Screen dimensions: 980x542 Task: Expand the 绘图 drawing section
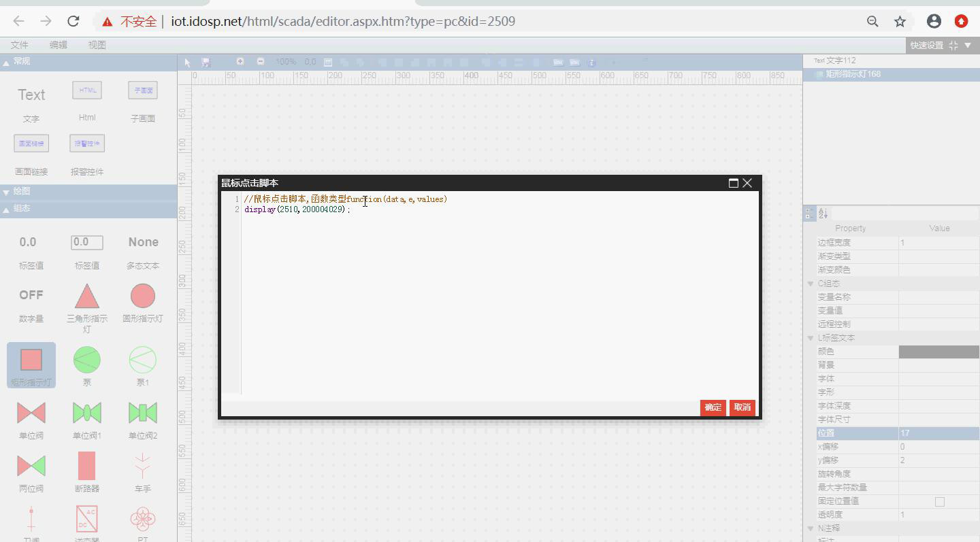7,192
